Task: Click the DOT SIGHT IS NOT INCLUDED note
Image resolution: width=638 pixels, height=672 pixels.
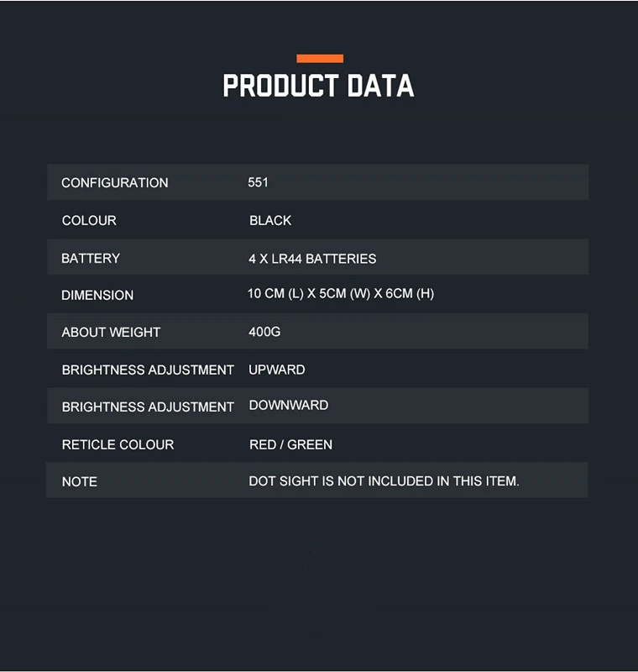Action: pyautogui.click(x=384, y=481)
